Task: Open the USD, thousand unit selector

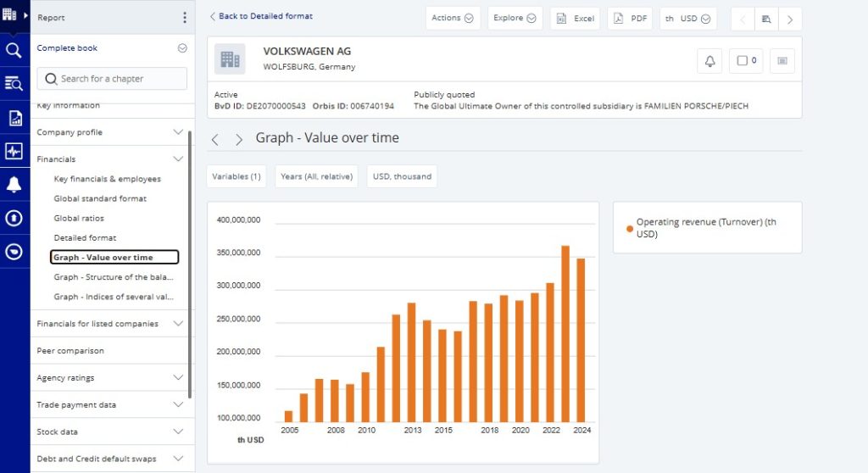Action: pos(402,176)
